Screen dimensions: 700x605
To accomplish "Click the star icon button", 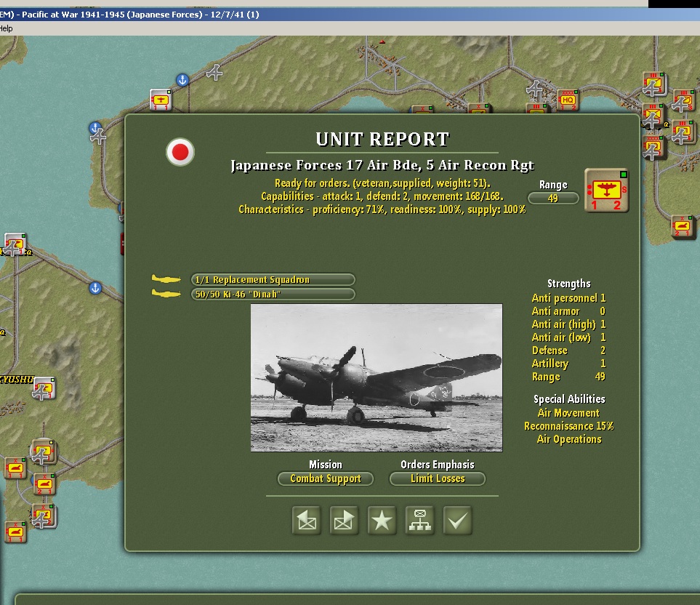I will (x=382, y=521).
